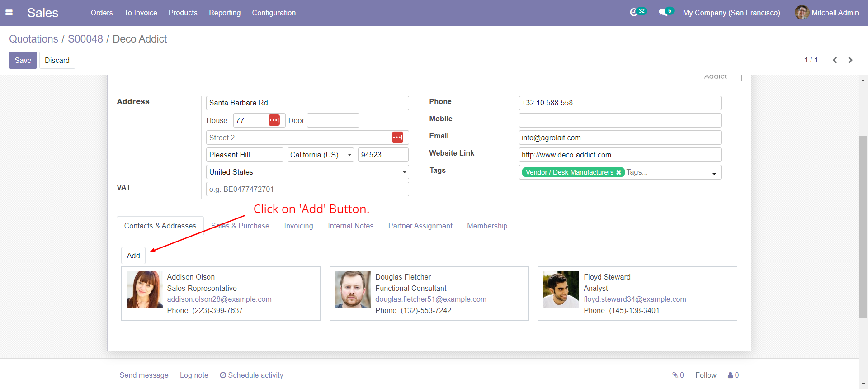Expand the Tags dropdown arrow

(x=714, y=173)
